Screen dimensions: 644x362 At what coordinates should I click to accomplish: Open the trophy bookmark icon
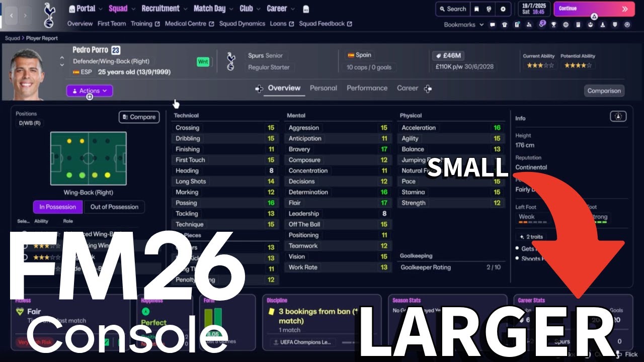tap(554, 25)
